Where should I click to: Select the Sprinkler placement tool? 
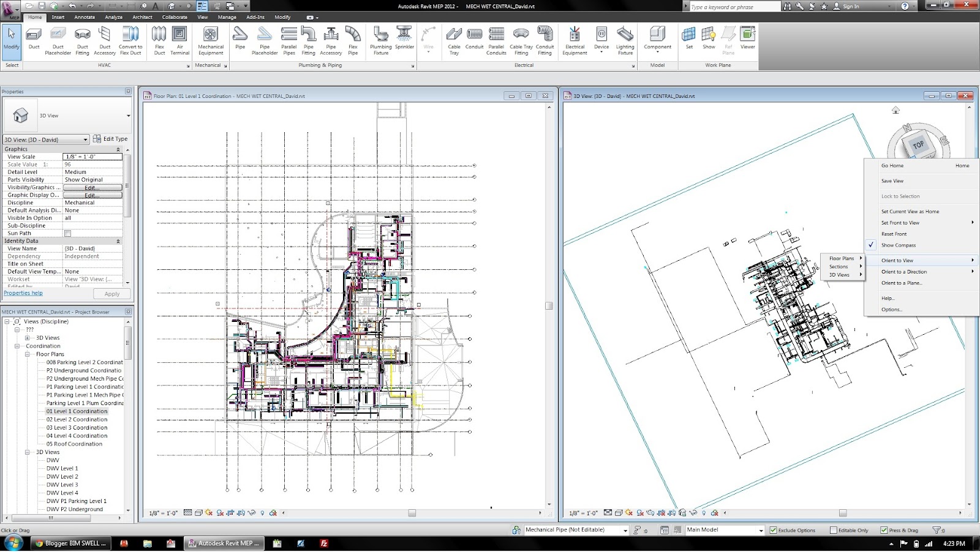click(404, 38)
